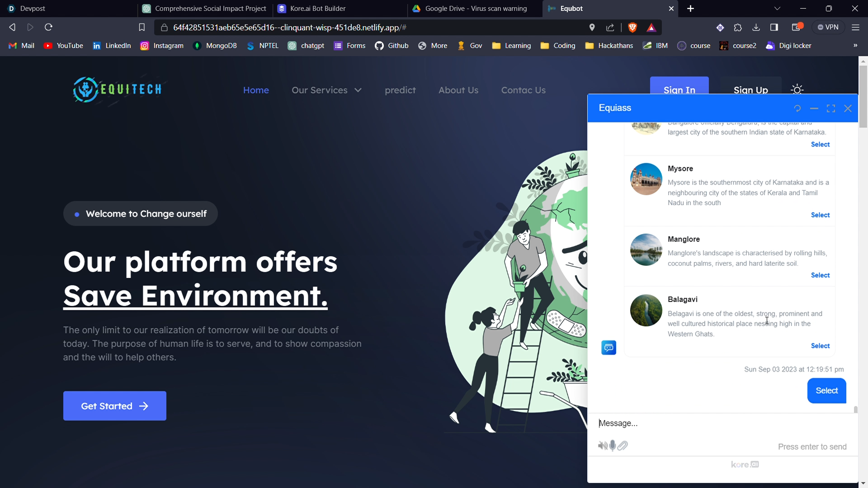Expand the Equiass chat window to fullscreen
Image resolution: width=868 pixels, height=488 pixels.
pyautogui.click(x=831, y=108)
